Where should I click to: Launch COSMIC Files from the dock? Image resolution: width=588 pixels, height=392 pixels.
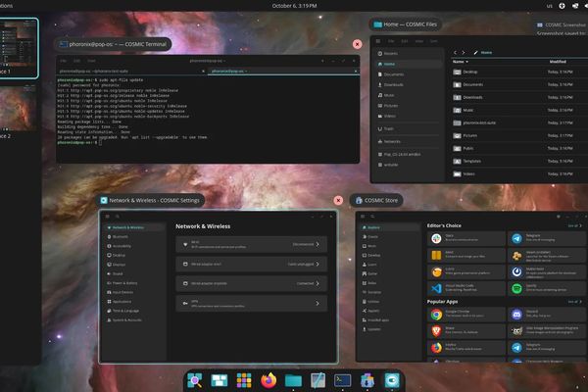pyautogui.click(x=293, y=380)
